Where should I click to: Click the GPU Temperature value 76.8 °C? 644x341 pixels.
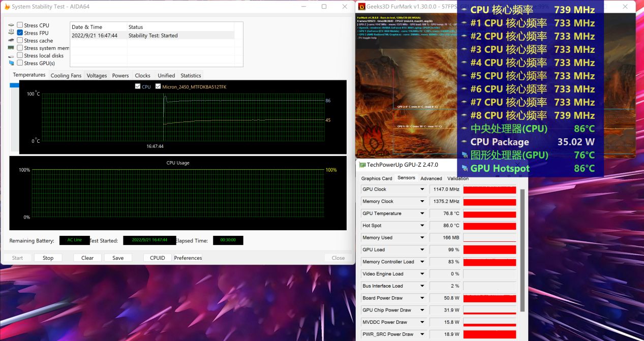click(x=445, y=213)
